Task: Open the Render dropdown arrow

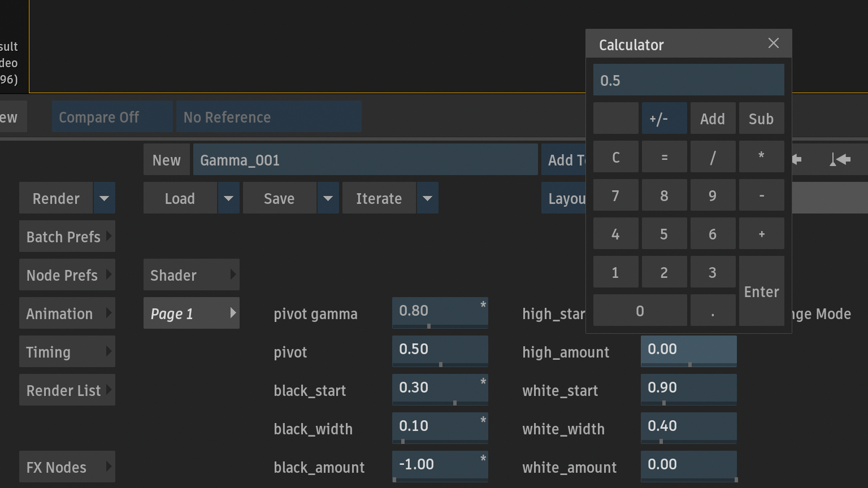Action: click(105, 198)
